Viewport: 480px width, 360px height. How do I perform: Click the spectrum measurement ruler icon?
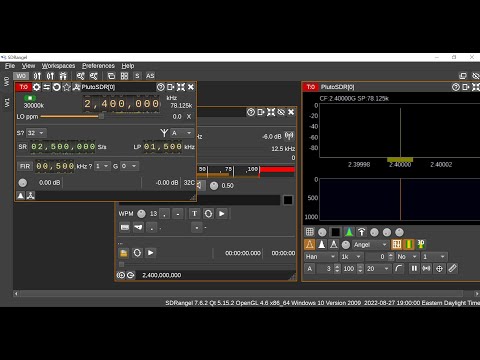pos(452,268)
